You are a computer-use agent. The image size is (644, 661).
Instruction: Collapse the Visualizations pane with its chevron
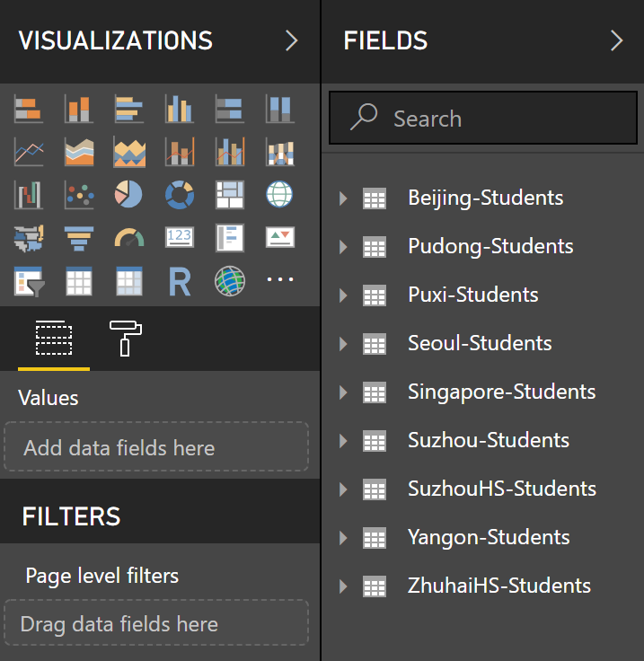pyautogui.click(x=291, y=40)
